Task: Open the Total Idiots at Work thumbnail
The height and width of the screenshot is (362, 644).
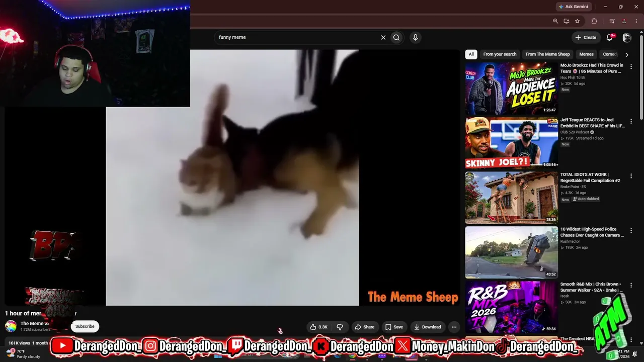Action: 512,198
